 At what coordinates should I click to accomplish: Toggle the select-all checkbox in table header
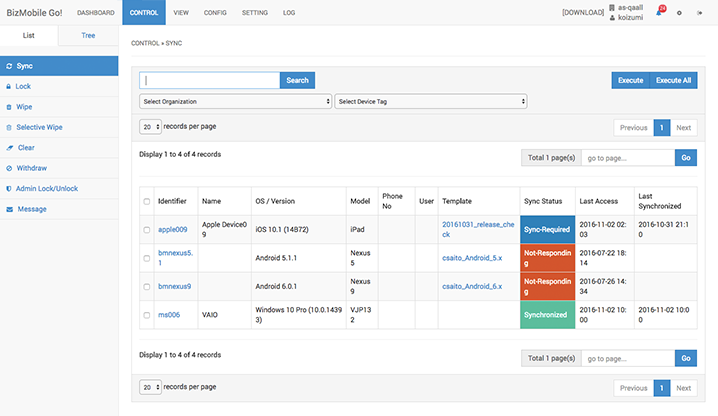tap(147, 201)
